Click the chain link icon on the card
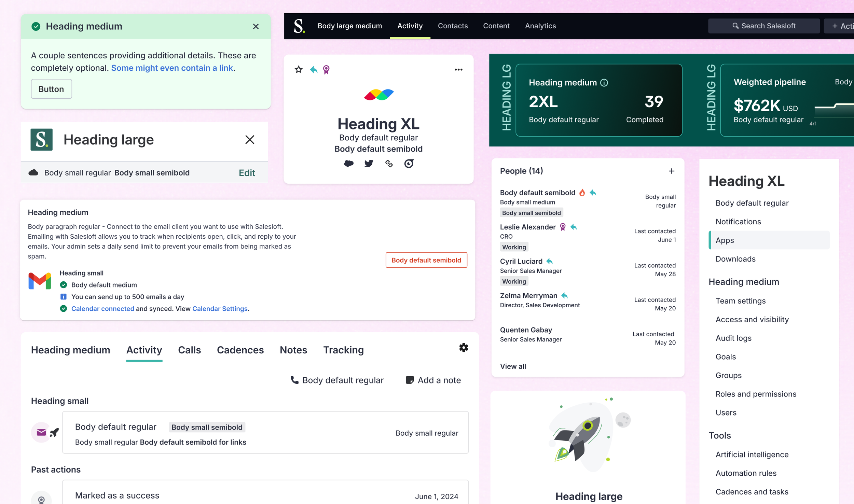The image size is (854, 504). [x=389, y=164]
